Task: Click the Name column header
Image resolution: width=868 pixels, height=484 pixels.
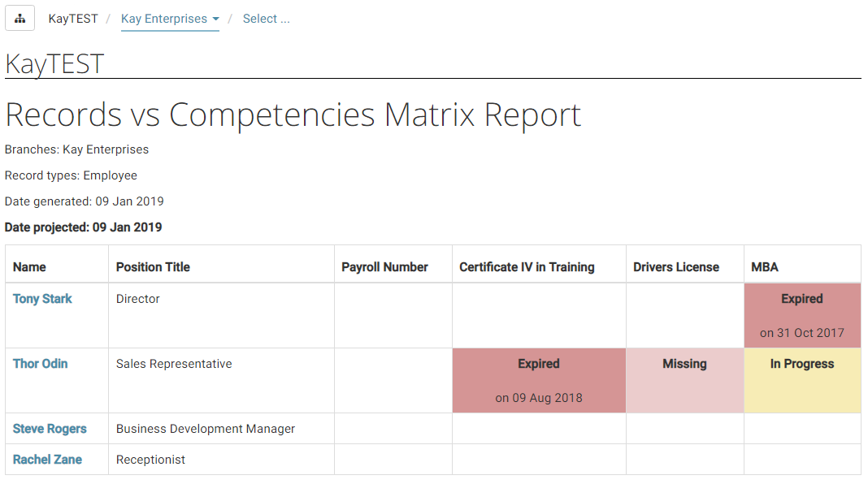Action: point(30,267)
